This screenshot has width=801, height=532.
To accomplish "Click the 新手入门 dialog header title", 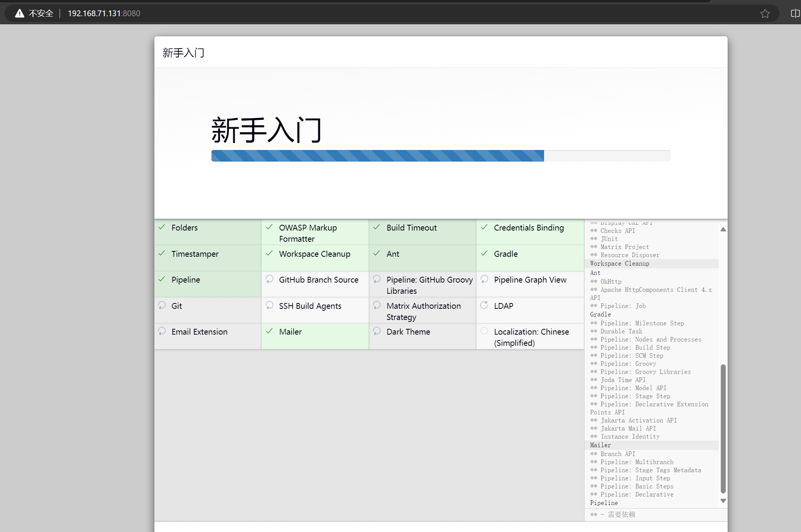I will click(183, 53).
